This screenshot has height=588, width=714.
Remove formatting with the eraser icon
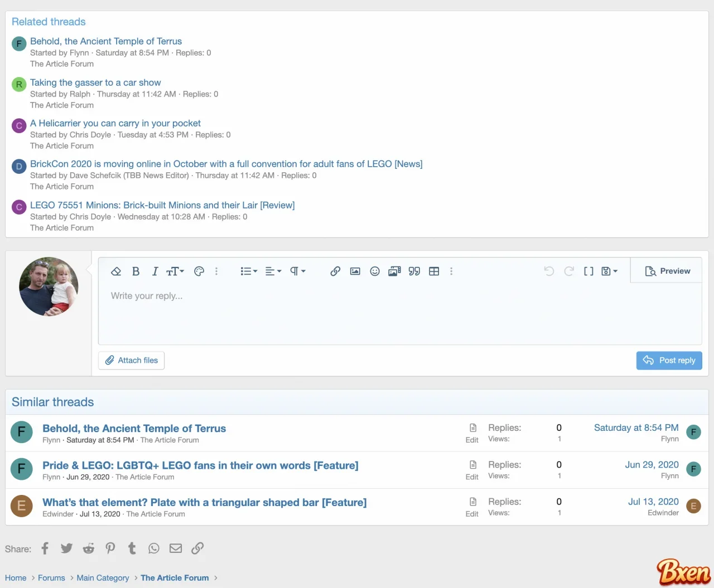point(116,271)
